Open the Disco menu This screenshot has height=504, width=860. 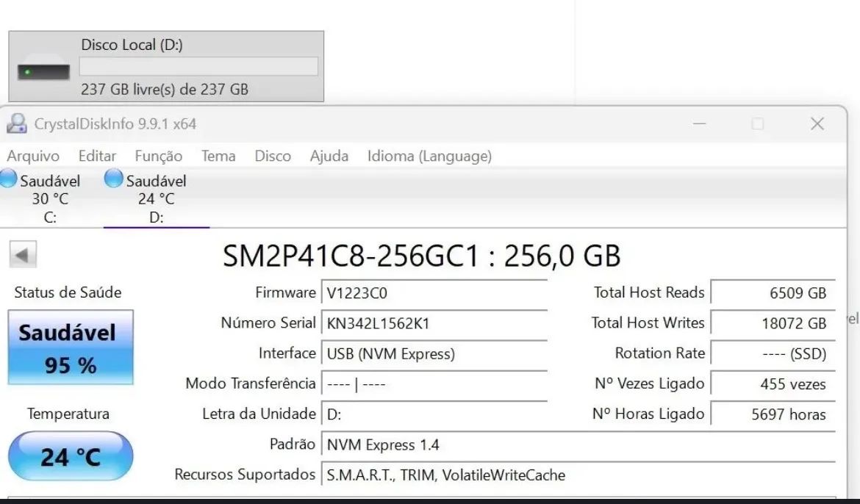click(x=273, y=156)
